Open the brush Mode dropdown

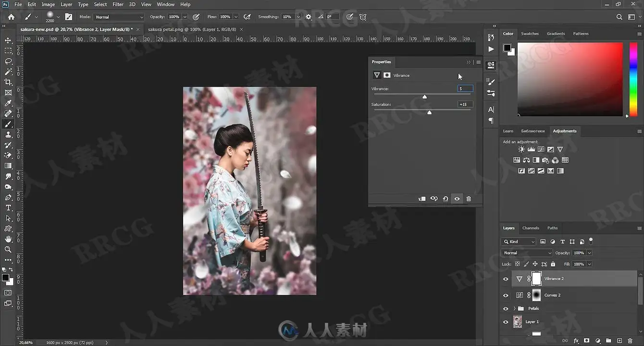[119, 17]
